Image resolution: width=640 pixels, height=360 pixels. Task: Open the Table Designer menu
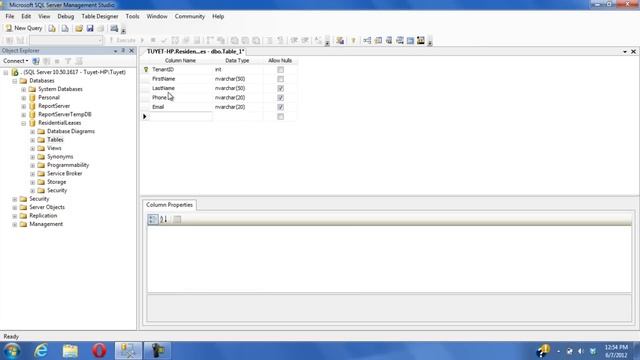tap(100, 16)
